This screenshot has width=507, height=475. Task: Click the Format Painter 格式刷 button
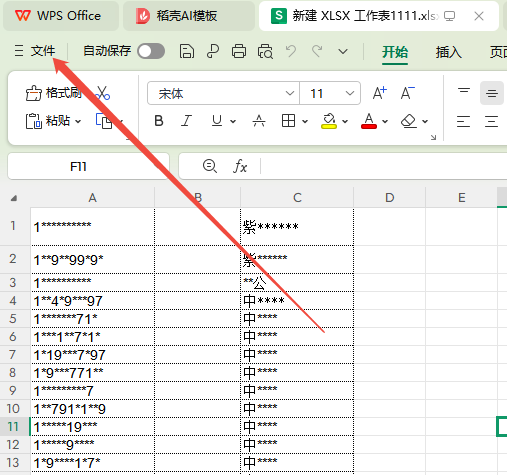point(53,93)
